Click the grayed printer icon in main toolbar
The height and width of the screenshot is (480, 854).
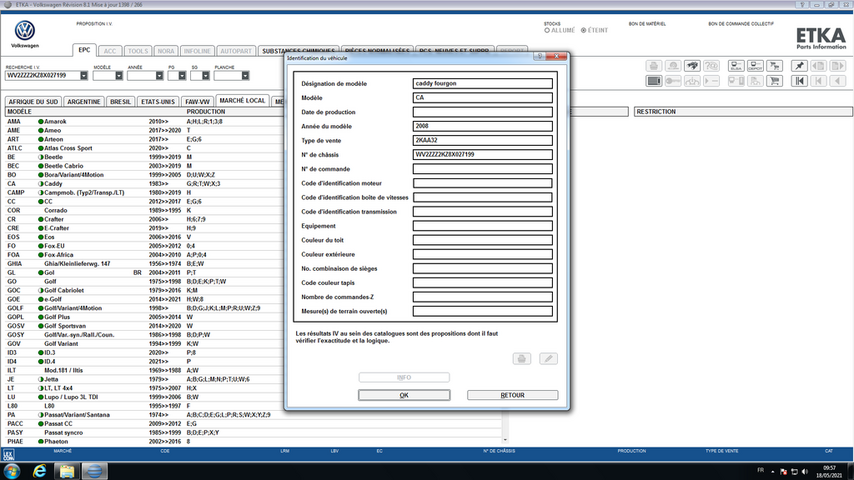(x=654, y=66)
